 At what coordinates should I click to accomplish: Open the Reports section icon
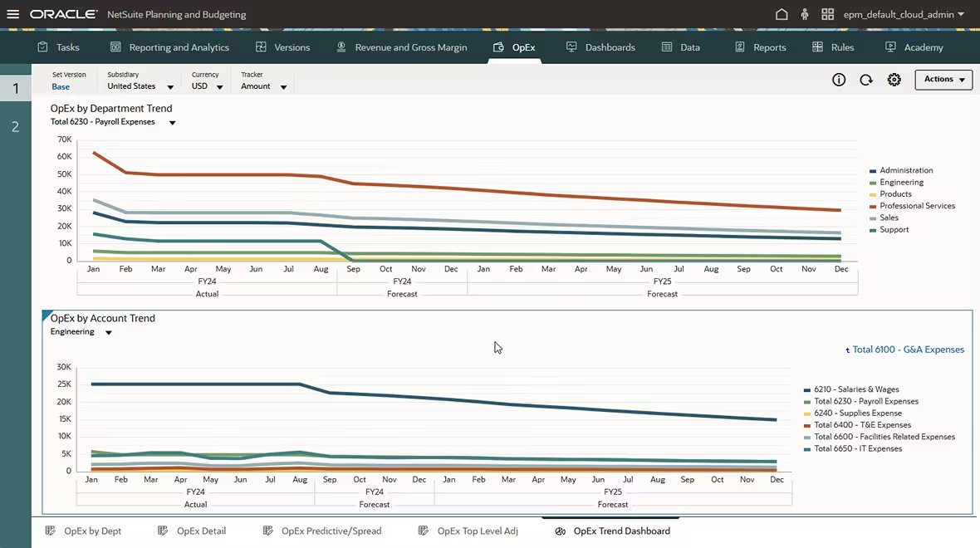pyautogui.click(x=740, y=47)
